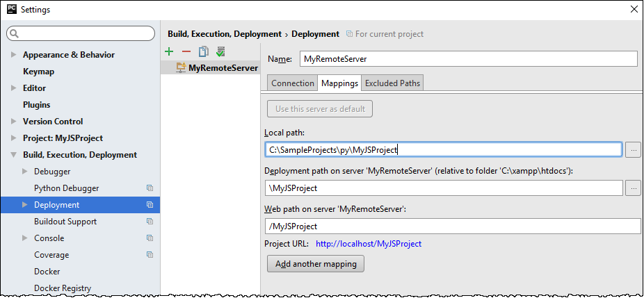Select Docker settings item
Screen dimensions: 644x298
[47, 272]
